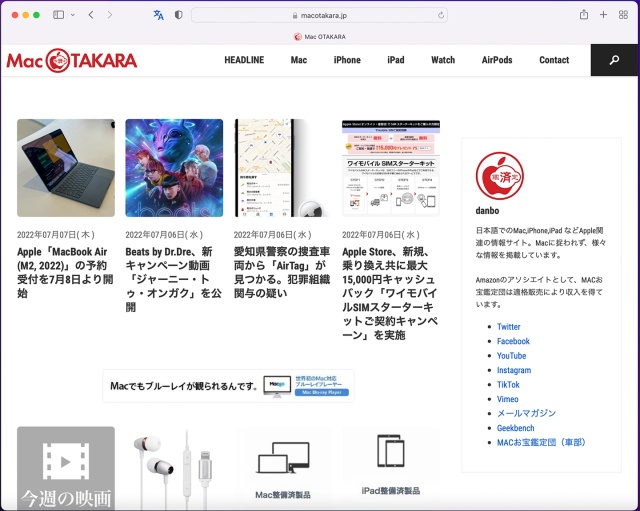This screenshot has height=511, width=640.
Task: Click the macotakara.jp address bar
Action: 319,16
